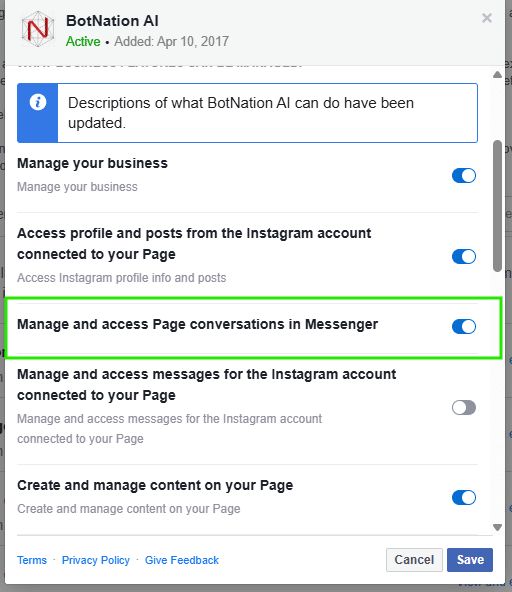Click the vertical scrollbar thumb
Viewport: 512px width, 592px height.
[x=497, y=206]
